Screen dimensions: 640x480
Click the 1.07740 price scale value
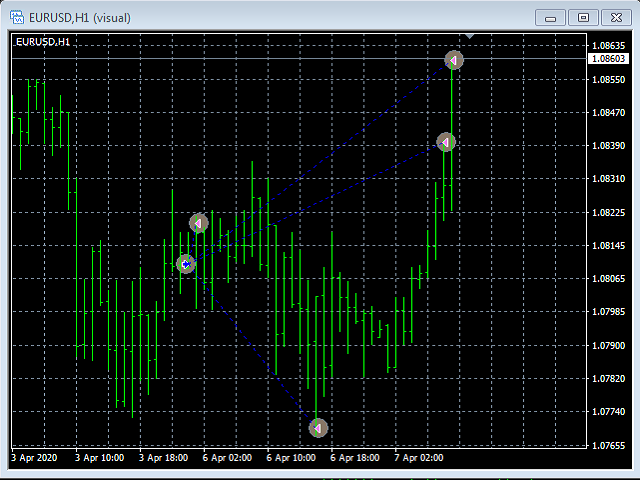point(608,412)
